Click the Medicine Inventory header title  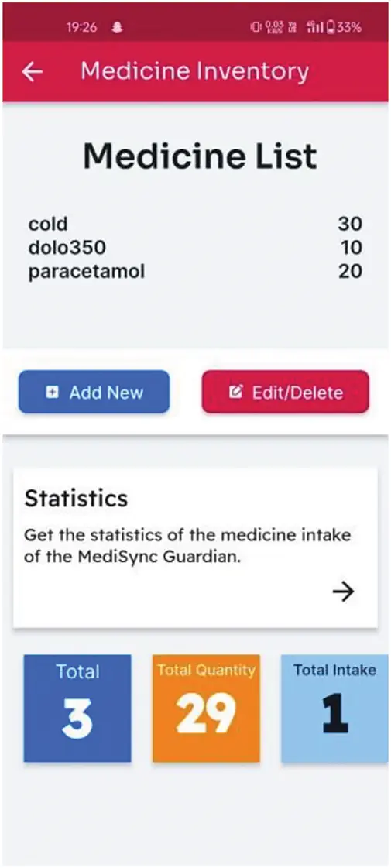pyautogui.click(x=195, y=72)
